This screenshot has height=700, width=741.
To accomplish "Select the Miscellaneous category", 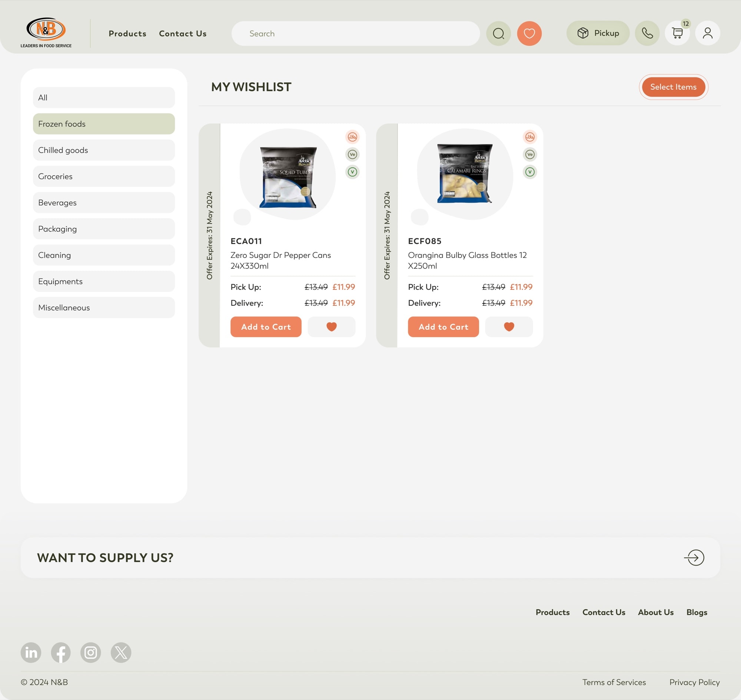I will coord(104,308).
